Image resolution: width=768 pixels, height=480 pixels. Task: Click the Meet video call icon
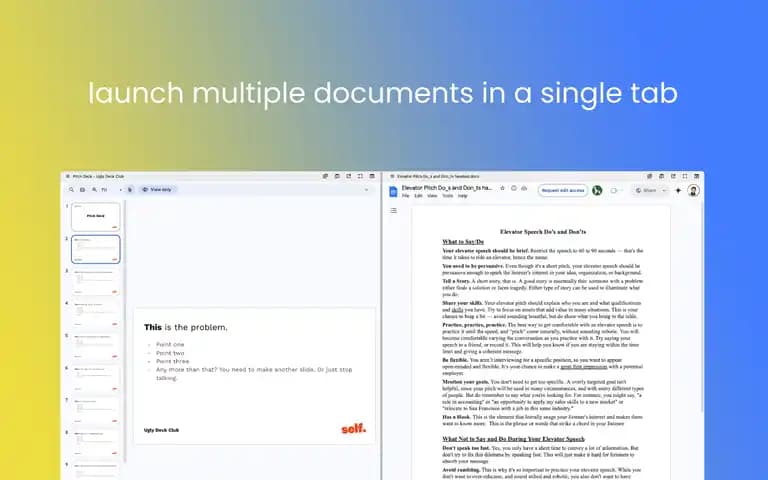click(x=614, y=191)
